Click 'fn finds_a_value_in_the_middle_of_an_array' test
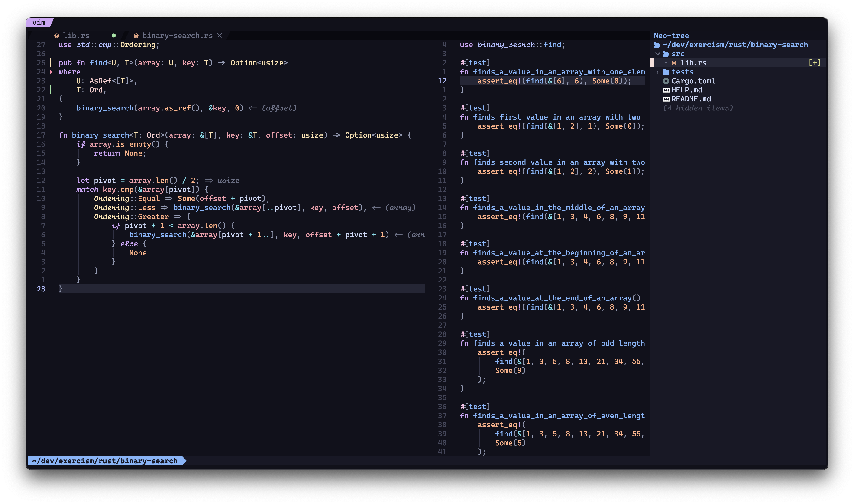854x504 pixels. [552, 207]
